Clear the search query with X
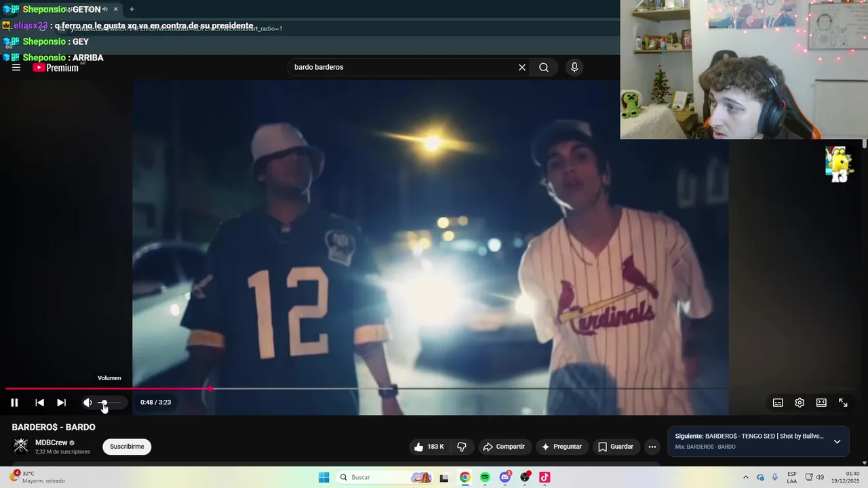 pos(522,67)
